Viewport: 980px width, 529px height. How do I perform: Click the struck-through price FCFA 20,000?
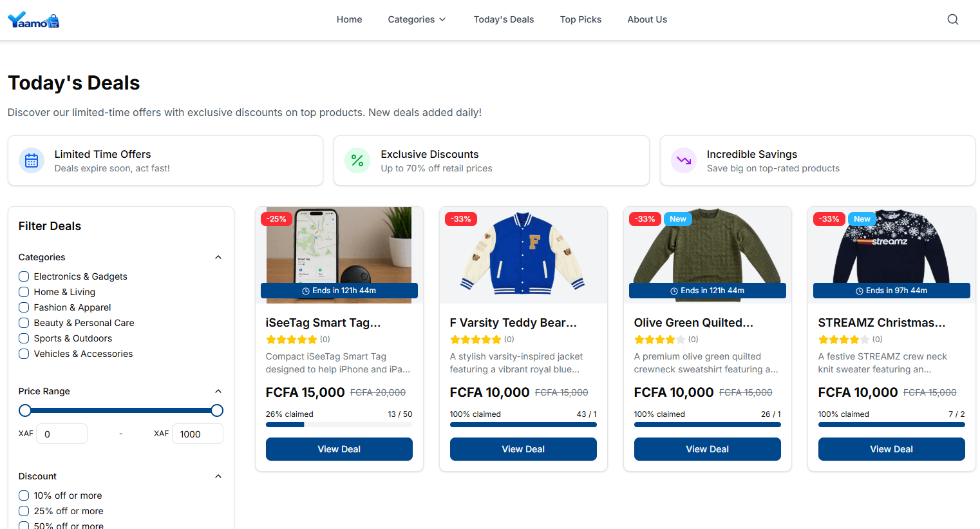(x=378, y=392)
